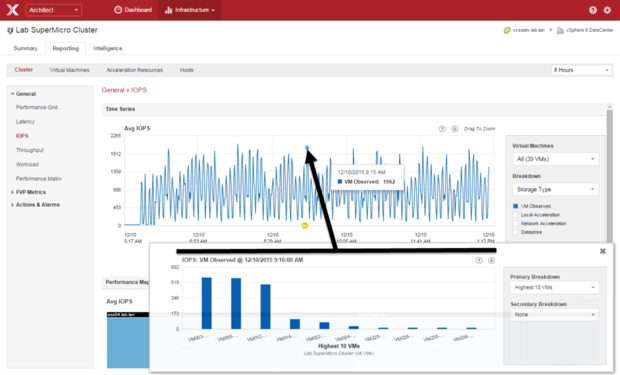Click the yellow event marker on the time axis

tap(304, 226)
